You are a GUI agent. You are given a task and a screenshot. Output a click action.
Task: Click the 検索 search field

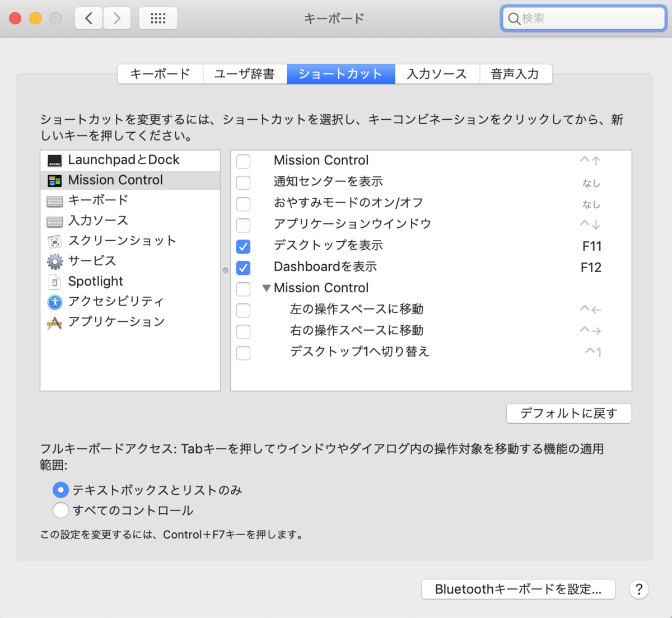coord(583,18)
